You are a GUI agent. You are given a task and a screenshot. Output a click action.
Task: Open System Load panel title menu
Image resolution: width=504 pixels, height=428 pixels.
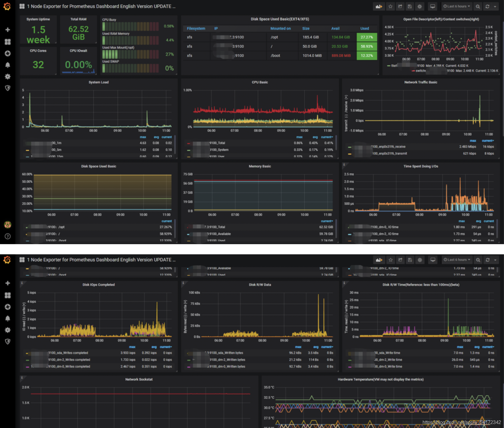pyautogui.click(x=99, y=82)
